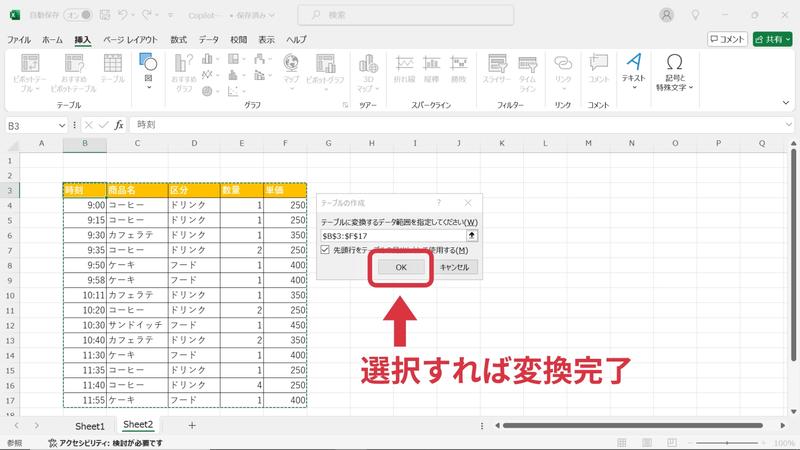Open the ファイル menu tab
Screen dimensions: 800x450
point(19,39)
